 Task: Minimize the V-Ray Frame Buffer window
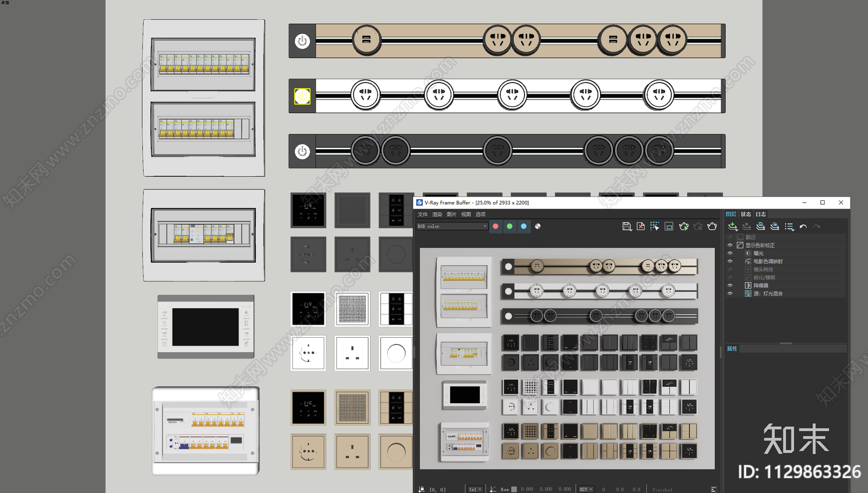pyautogui.click(x=804, y=203)
